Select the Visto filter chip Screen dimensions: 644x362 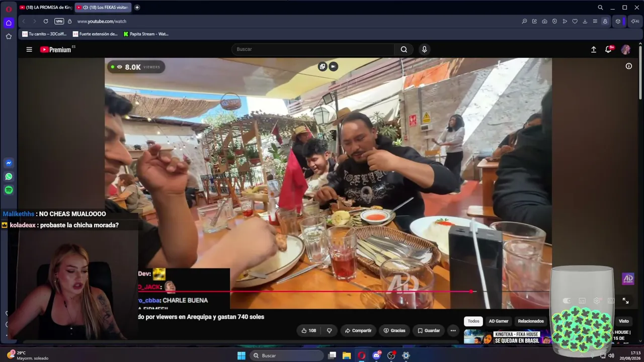[x=624, y=321]
